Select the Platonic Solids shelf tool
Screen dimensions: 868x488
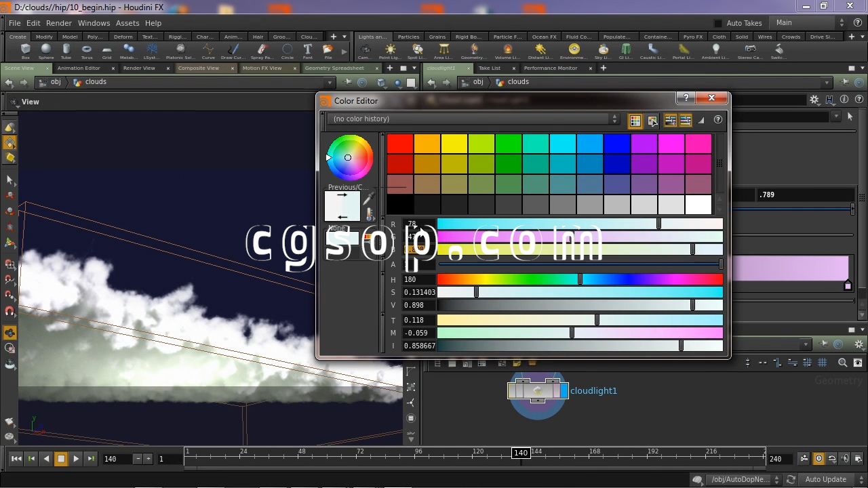pyautogui.click(x=180, y=52)
